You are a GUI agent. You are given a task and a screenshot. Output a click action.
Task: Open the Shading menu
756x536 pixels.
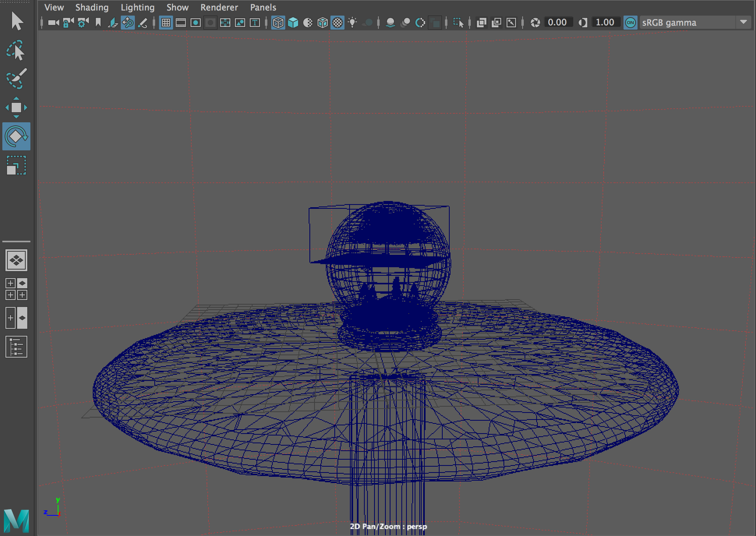tap(92, 7)
